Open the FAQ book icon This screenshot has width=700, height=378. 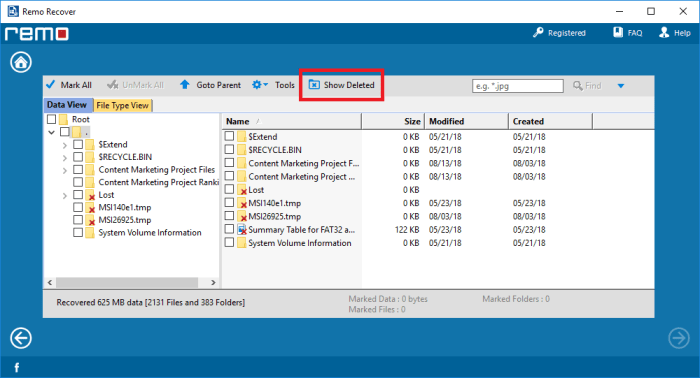point(618,33)
